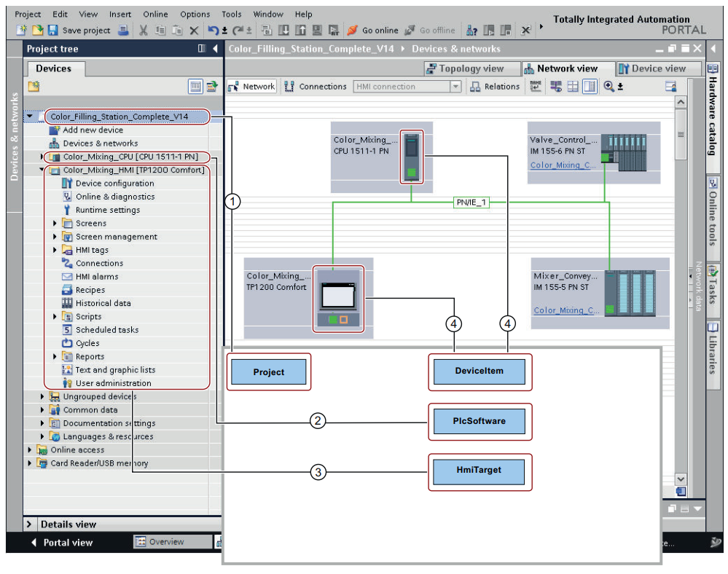Open the Online menu

(x=154, y=14)
